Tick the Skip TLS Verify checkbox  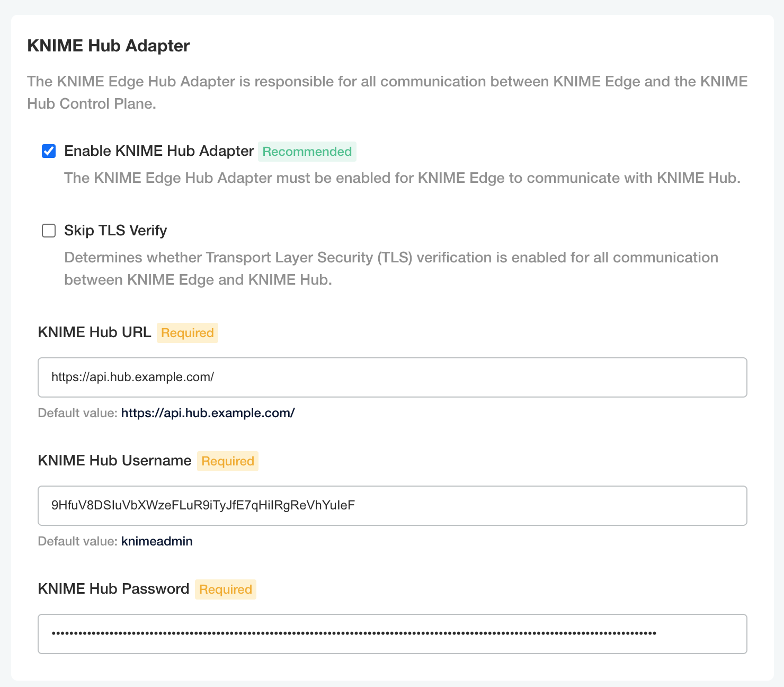click(49, 231)
